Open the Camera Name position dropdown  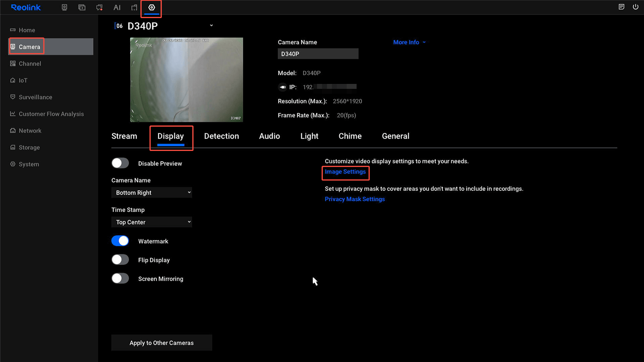152,192
